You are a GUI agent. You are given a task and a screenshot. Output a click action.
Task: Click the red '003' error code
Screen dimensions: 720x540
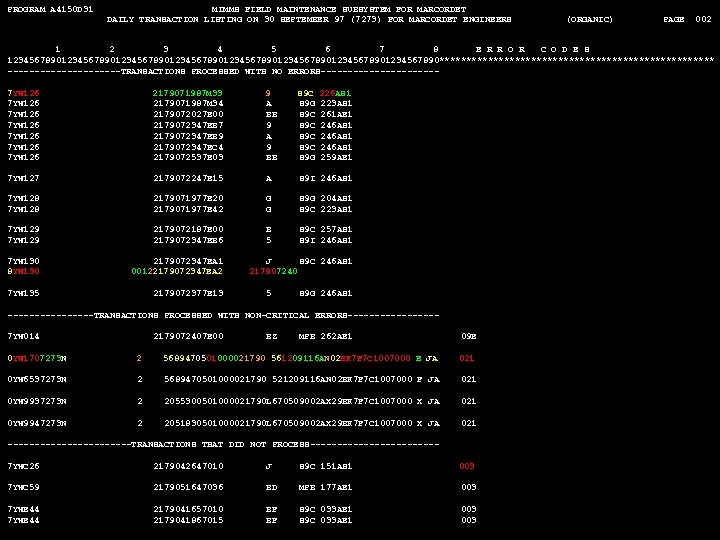[467, 466]
